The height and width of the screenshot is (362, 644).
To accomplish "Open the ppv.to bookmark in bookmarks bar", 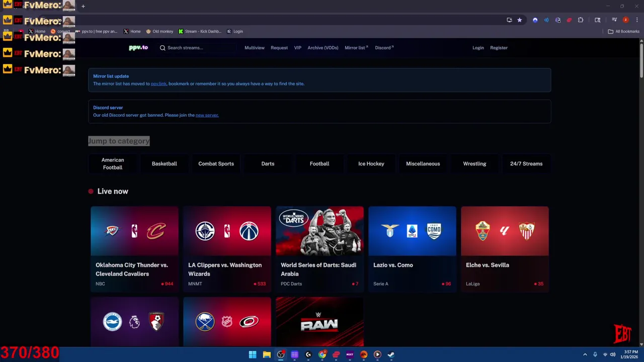I will pos(97,31).
